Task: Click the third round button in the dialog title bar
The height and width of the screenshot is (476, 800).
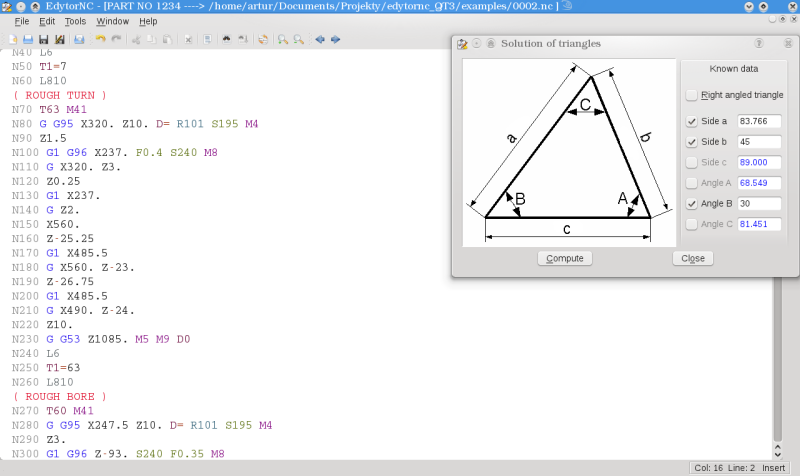Action: (491, 43)
